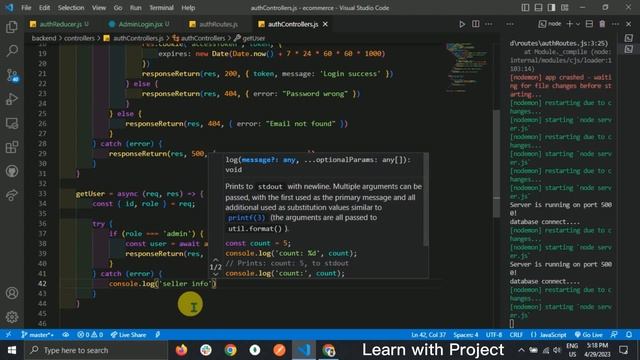The width and height of the screenshot is (640, 360).
Task: Open the remote window indicator in status bar
Action: coord(8,335)
